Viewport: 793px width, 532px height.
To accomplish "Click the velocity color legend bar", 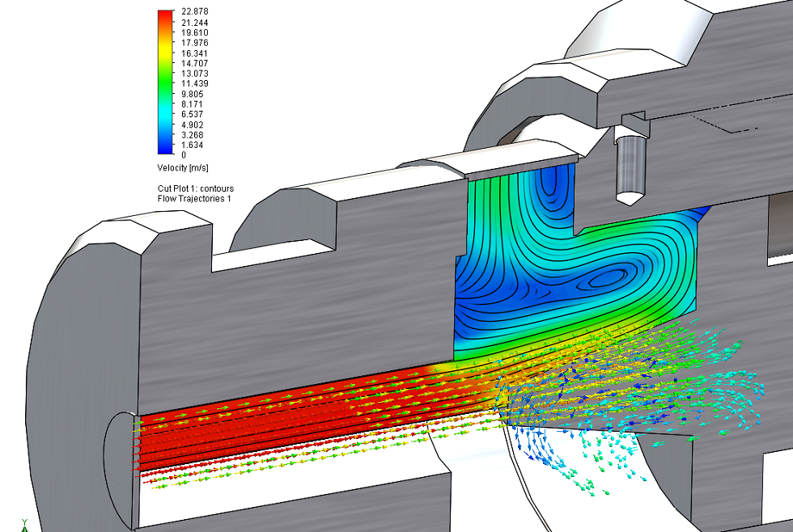I will tap(166, 81).
